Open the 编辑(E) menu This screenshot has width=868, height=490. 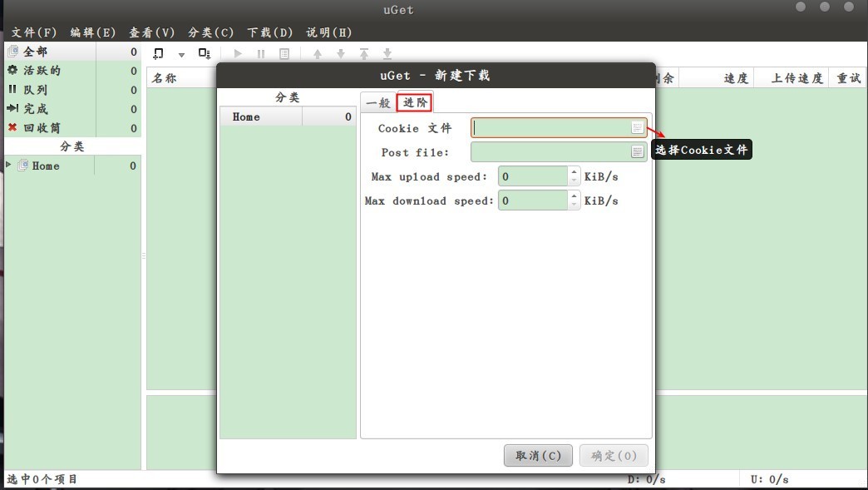pyautogui.click(x=93, y=32)
